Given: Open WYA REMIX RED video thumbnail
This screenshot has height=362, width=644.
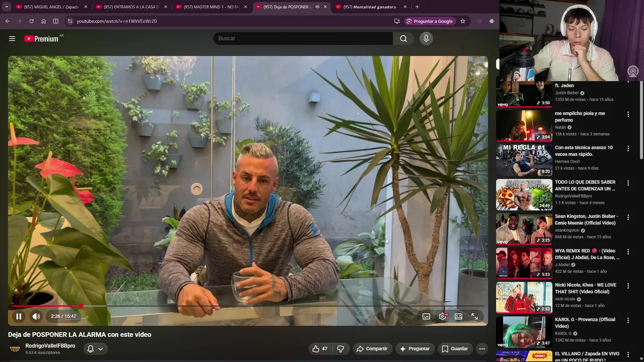Looking at the screenshot, I should coord(524,263).
